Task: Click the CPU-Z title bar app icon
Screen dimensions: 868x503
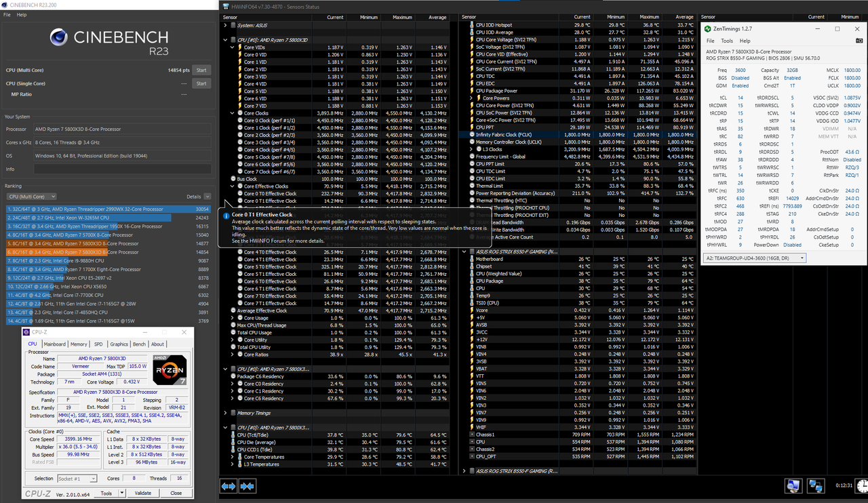Action: (x=26, y=332)
